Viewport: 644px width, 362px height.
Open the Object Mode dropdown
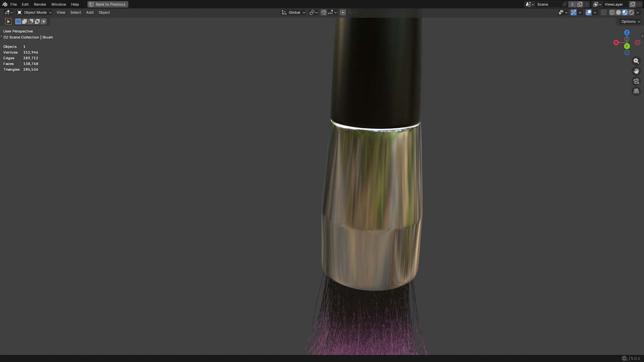(x=34, y=12)
